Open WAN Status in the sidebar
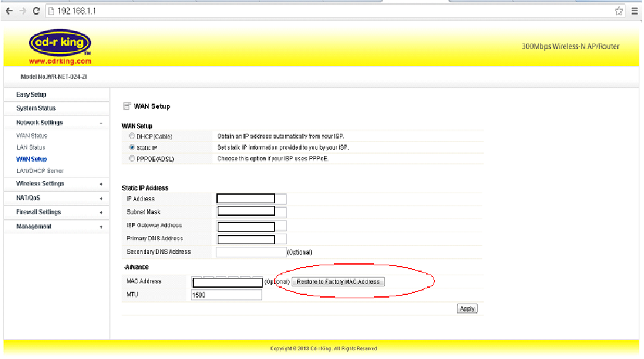Image resolution: width=644 pixels, height=359 pixels. pyautogui.click(x=32, y=135)
